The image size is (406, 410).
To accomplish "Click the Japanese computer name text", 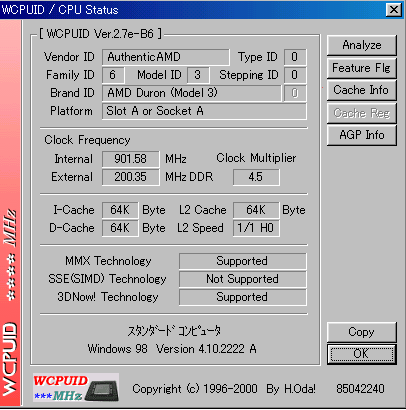I will click(174, 331).
